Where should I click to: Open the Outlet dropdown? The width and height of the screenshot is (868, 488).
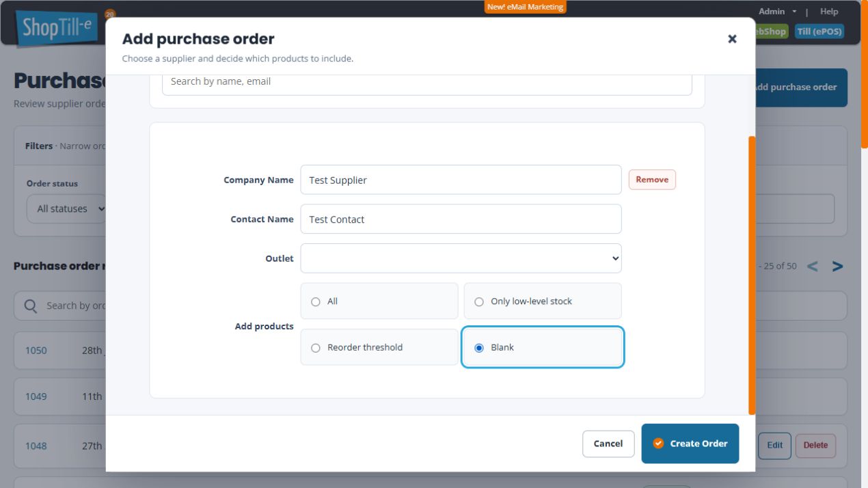click(461, 258)
